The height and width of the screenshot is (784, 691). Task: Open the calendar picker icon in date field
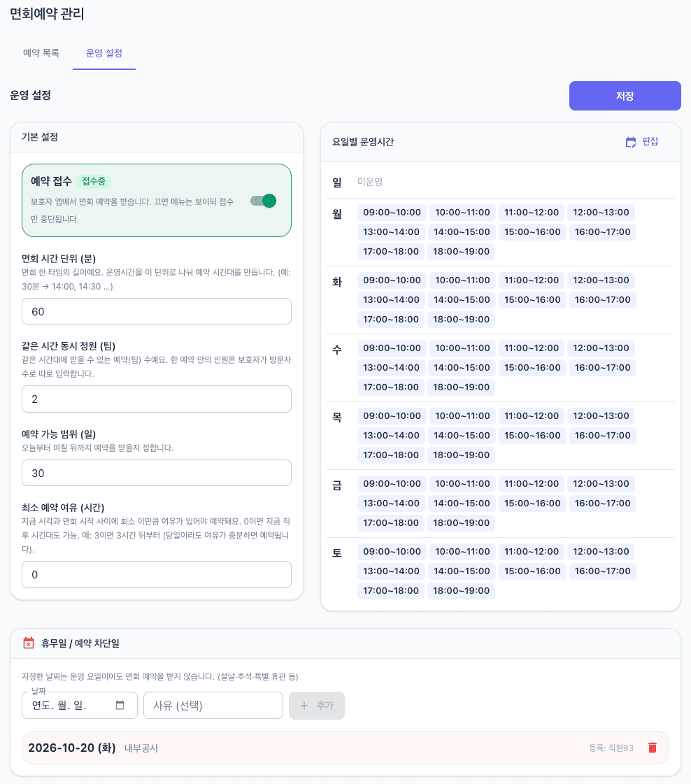120,705
